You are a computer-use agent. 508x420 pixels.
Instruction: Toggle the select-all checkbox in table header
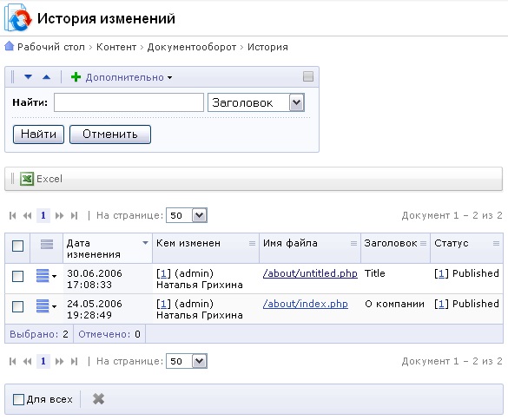tap(18, 246)
